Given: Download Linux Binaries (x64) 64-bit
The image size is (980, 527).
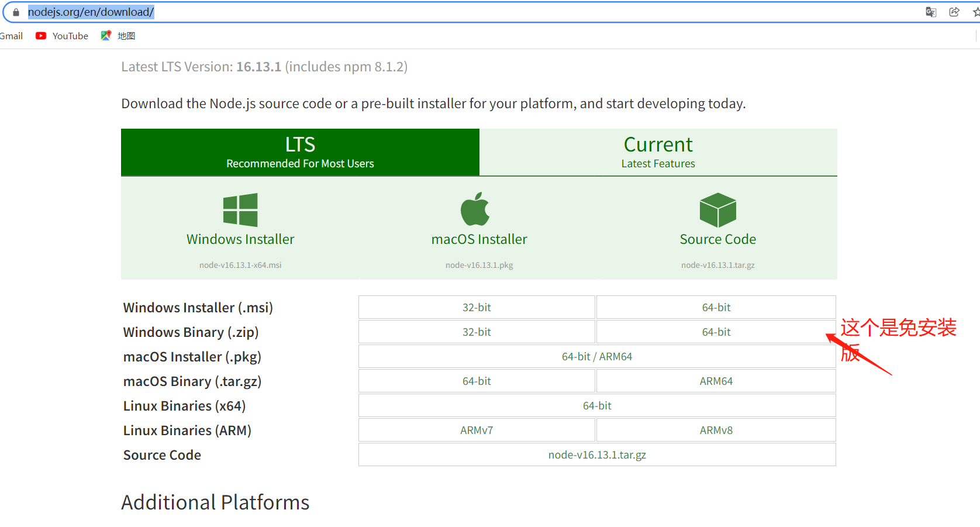Looking at the screenshot, I should pos(597,405).
